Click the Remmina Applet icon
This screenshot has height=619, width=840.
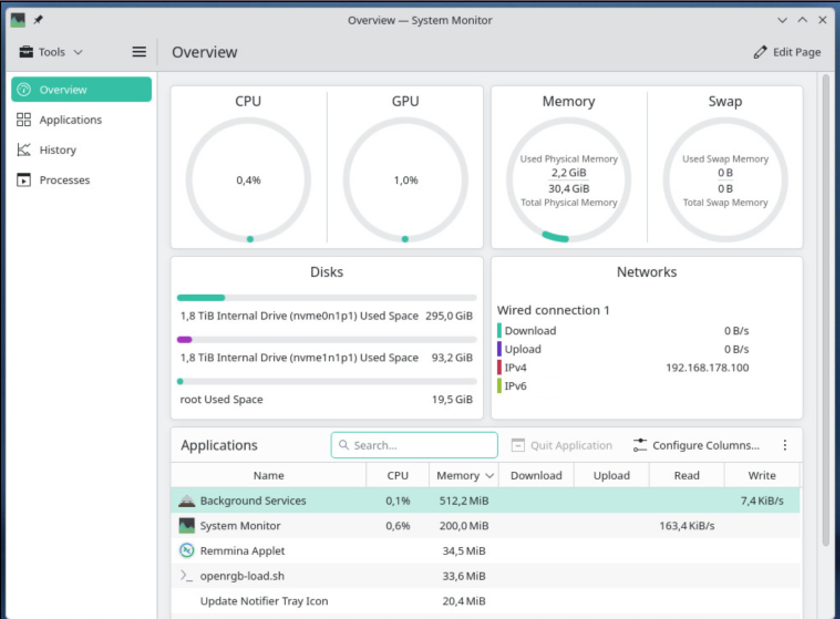click(x=187, y=550)
